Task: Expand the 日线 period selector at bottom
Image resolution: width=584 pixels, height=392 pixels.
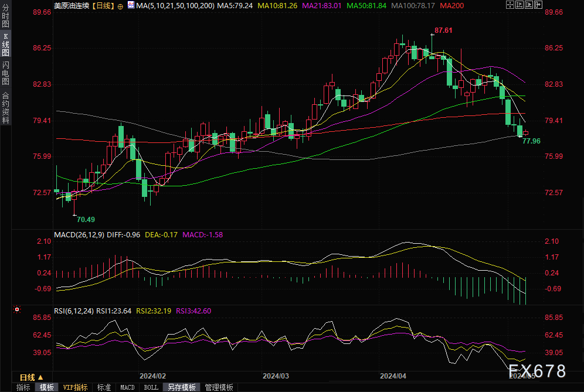Action: click(32, 377)
